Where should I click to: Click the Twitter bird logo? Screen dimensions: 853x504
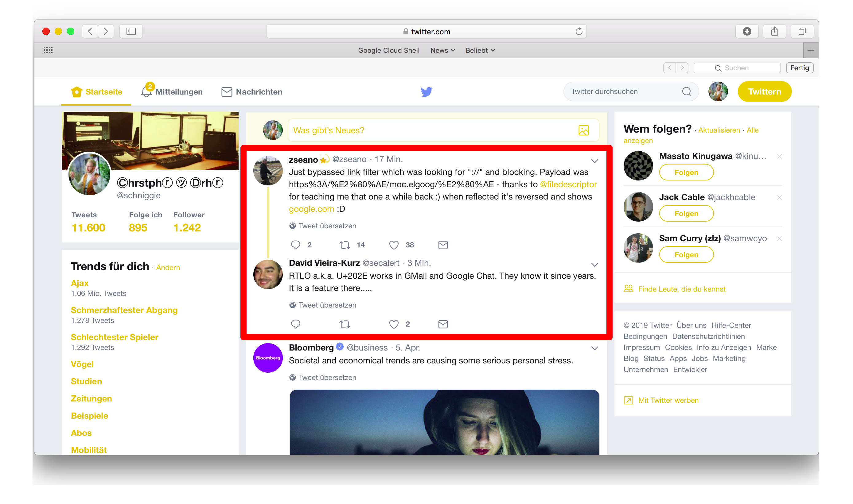point(426,92)
